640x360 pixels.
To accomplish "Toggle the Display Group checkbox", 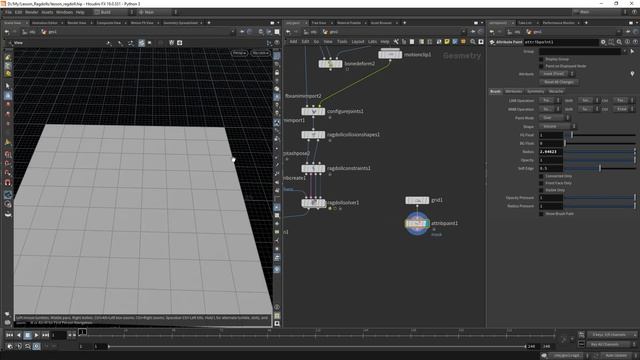I will pos(542,59).
